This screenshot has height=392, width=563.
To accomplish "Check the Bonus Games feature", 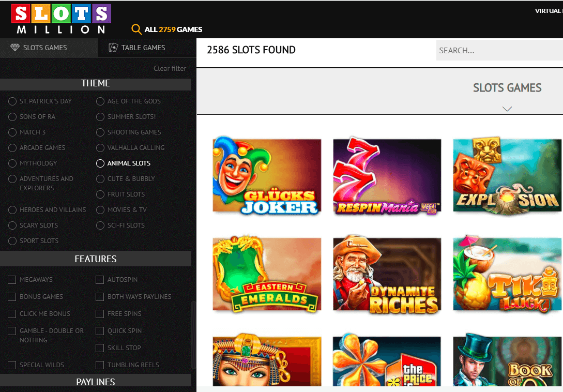I will [12, 297].
